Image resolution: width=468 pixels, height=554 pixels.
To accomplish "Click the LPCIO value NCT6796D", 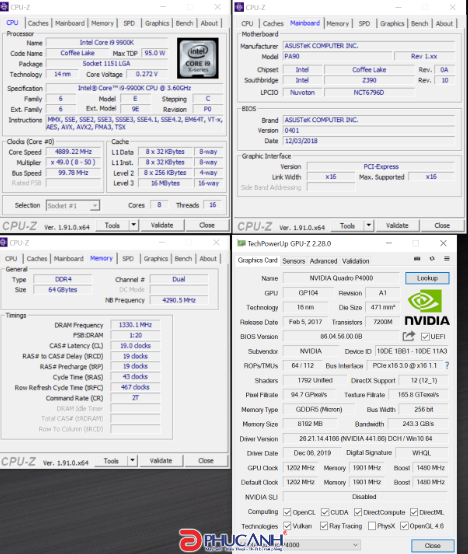I will point(369,93).
